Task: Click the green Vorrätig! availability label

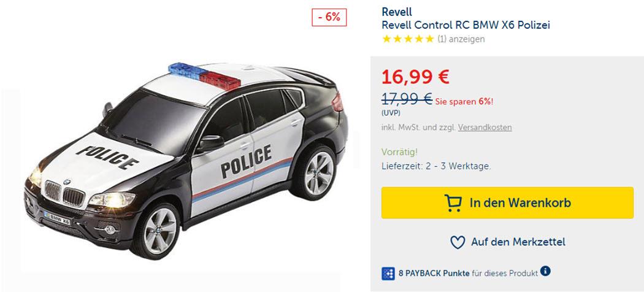Action: 399,152
